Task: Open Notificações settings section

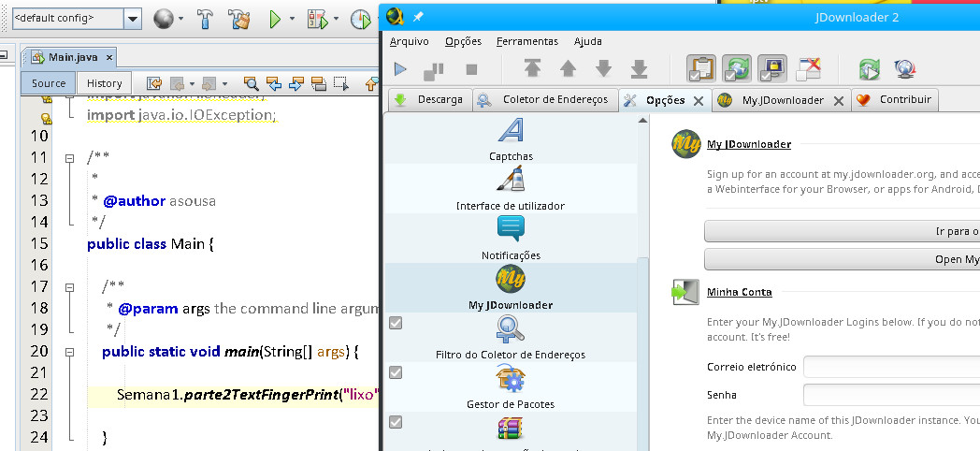Action: 511,239
